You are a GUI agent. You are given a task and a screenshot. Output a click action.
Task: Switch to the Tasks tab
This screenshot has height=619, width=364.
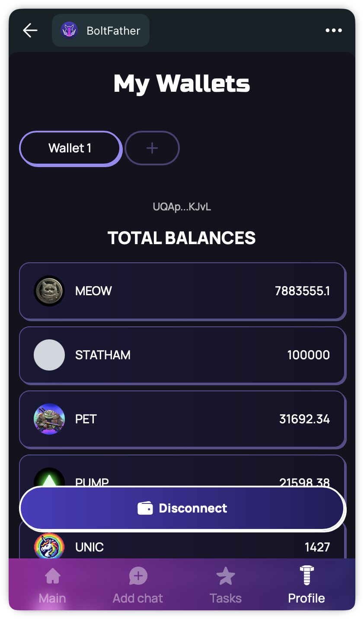pyautogui.click(x=225, y=585)
